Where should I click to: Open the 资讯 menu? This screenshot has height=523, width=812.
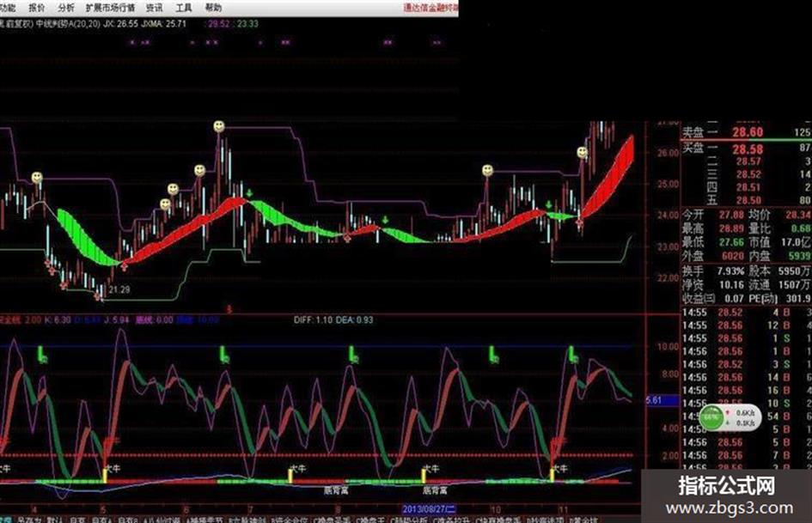coord(155,8)
